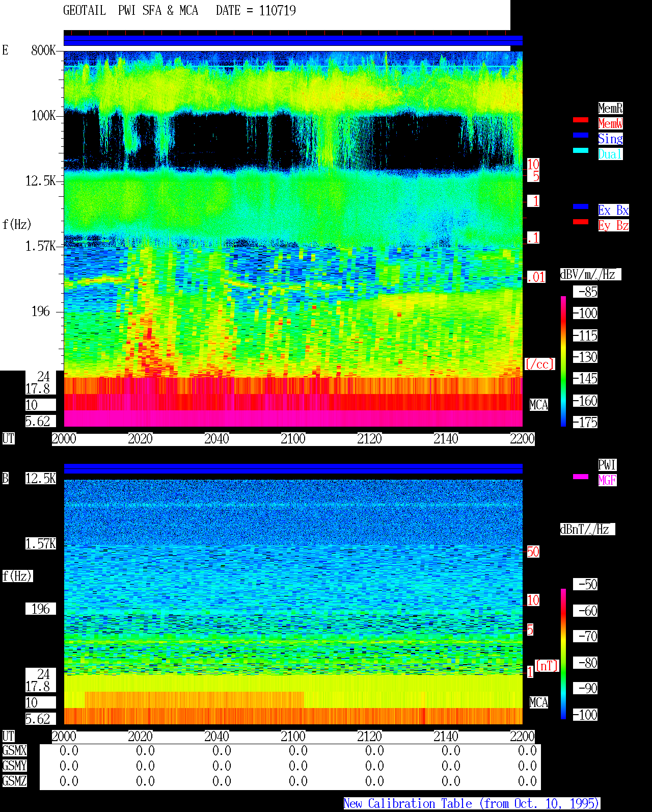Click the New Calibration Table link

pos(472,804)
